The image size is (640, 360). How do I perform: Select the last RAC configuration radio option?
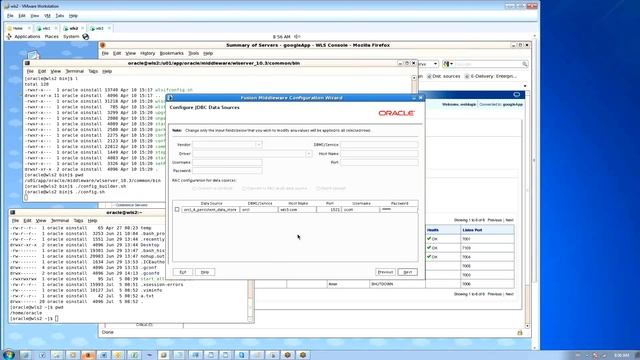(318, 189)
